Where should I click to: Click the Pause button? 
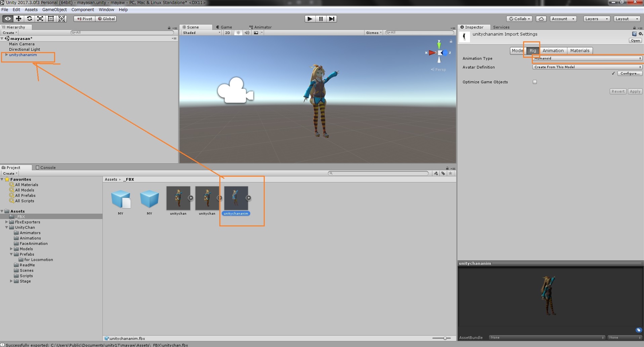coord(321,19)
